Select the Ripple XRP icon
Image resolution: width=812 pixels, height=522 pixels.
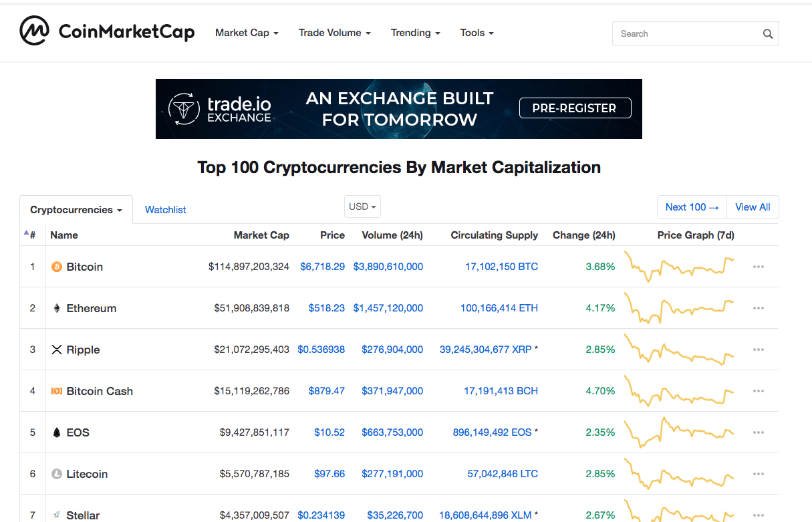pos(57,350)
